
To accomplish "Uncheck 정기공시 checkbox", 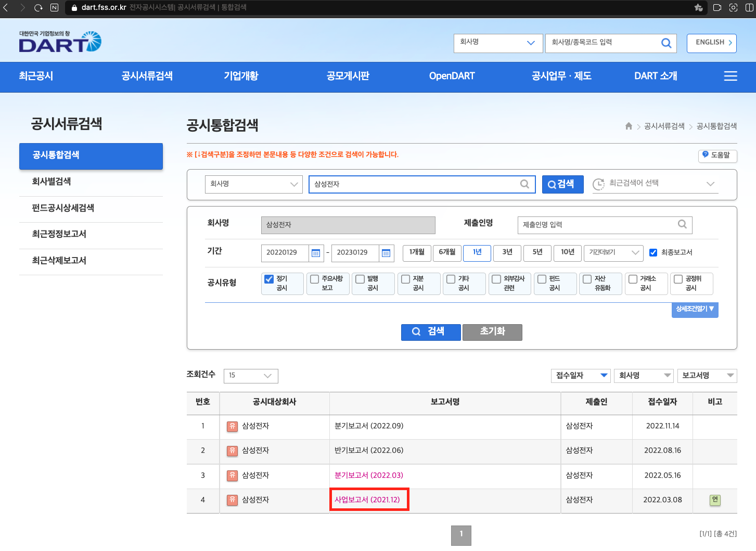I will coord(269,279).
